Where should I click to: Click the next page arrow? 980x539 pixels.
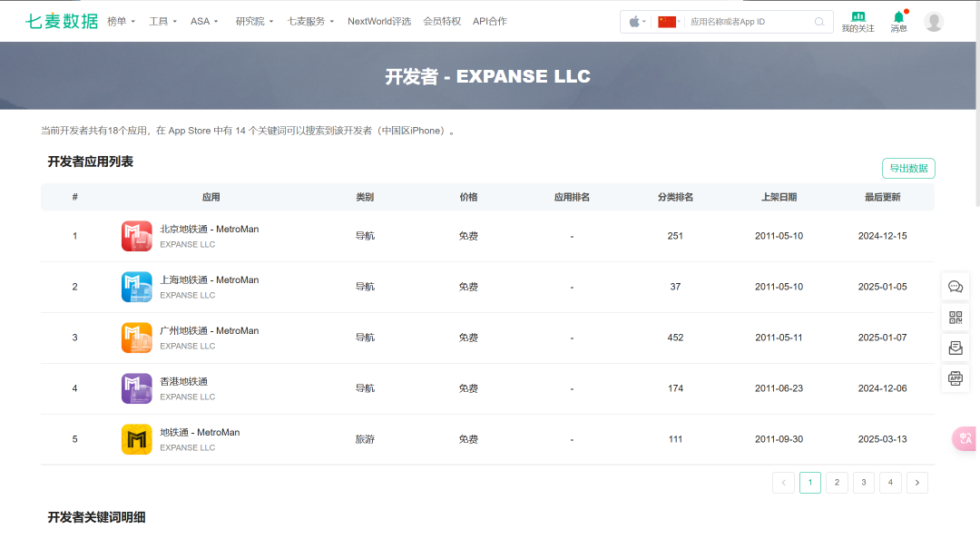click(916, 482)
